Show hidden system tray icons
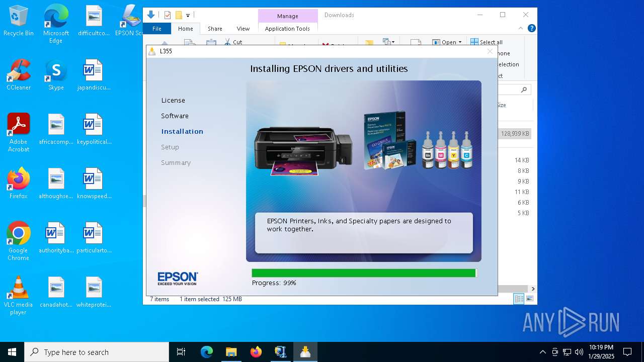The width and height of the screenshot is (644, 362). (x=542, y=352)
